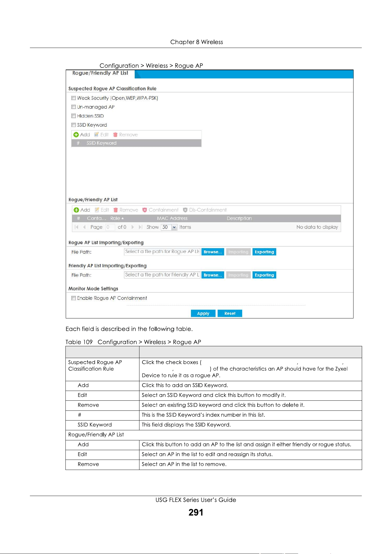Click 'Friendly AP List Importing/Exporting' heading

[107, 266]
